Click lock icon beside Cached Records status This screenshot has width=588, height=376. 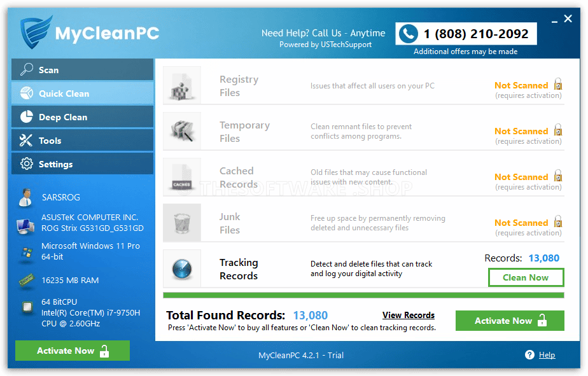558,176
